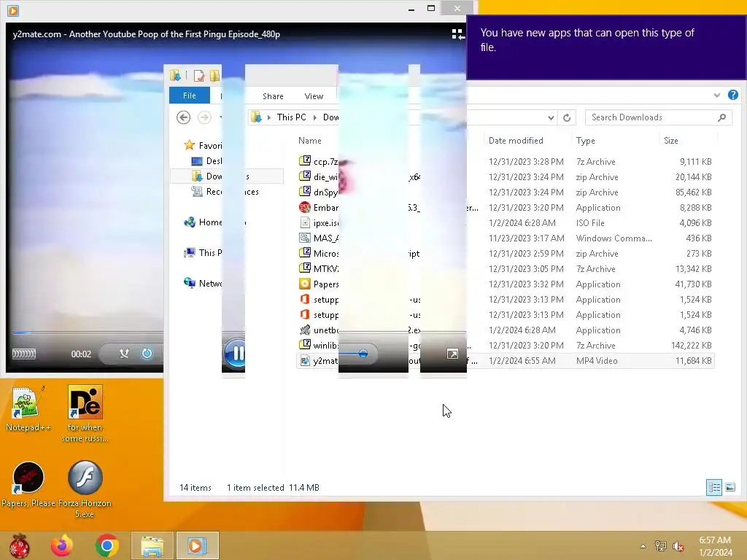Open the recent locations dropdown arrow
The height and width of the screenshot is (560, 747).
220,117
